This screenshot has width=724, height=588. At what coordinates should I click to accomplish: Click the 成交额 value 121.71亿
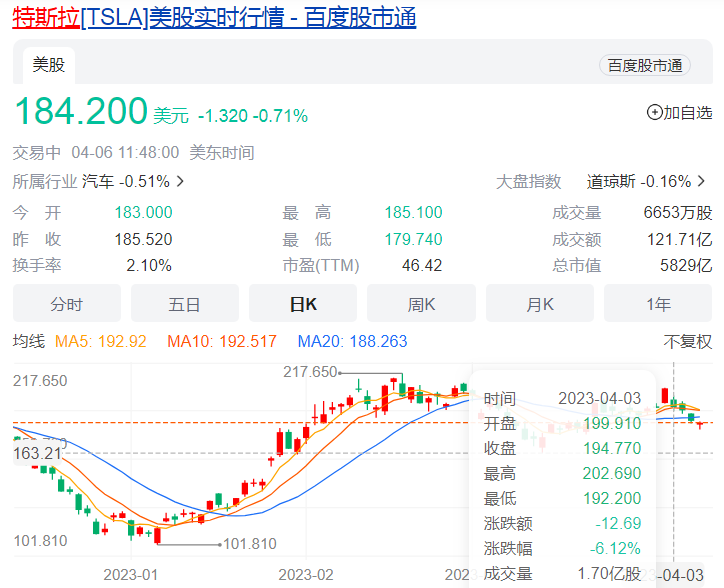[680, 239]
